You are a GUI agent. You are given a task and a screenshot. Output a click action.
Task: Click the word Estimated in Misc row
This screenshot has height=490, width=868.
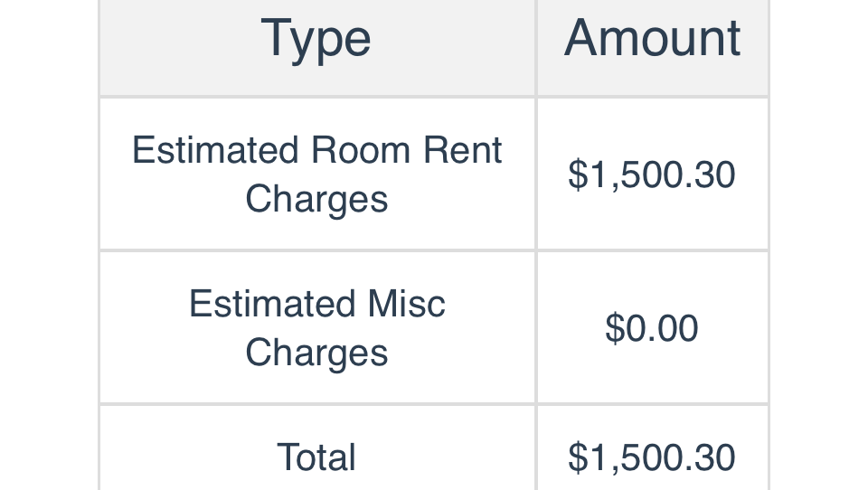[x=272, y=304]
